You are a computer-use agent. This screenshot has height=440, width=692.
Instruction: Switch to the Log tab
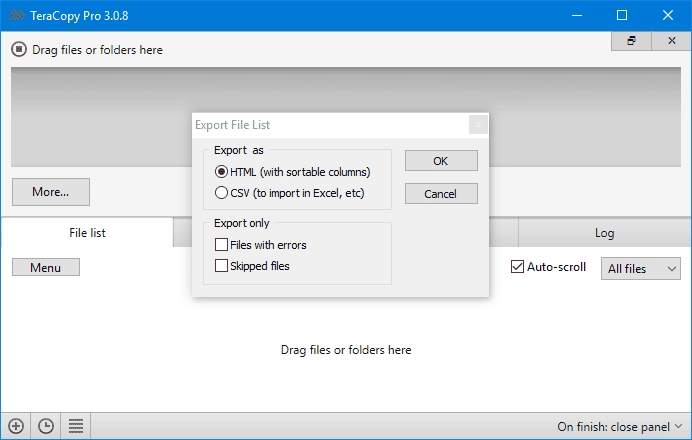click(x=605, y=233)
